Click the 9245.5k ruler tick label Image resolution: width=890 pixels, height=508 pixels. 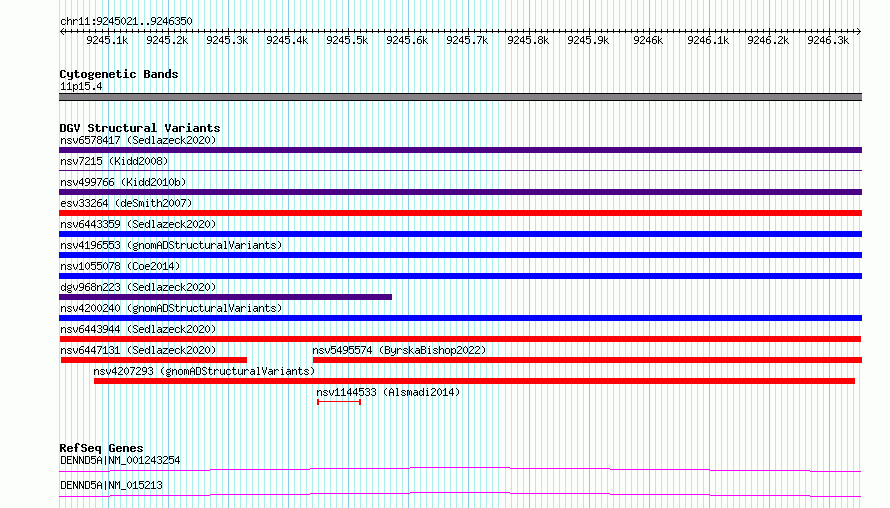click(x=347, y=41)
